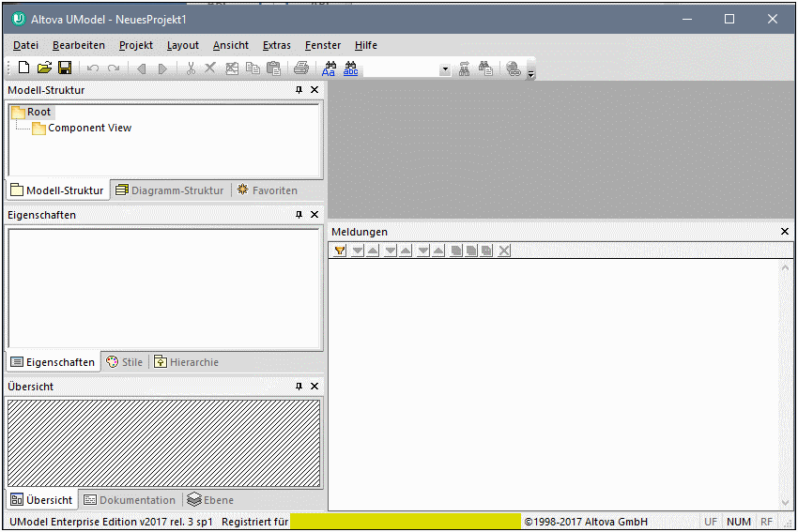Screen dimensions: 798x532
Task: Toggle pin on Modell-Struktur panel
Action: (x=299, y=90)
